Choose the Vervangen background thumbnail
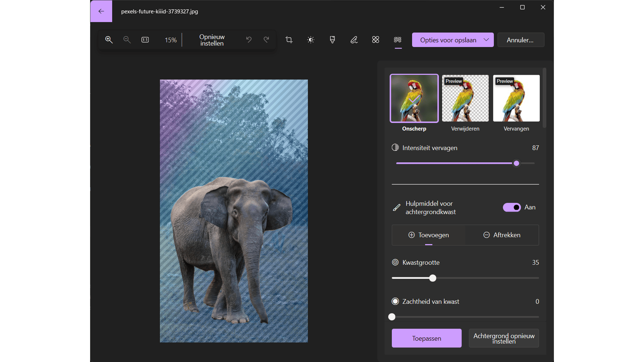Image resolution: width=644 pixels, height=362 pixels. 516,98
